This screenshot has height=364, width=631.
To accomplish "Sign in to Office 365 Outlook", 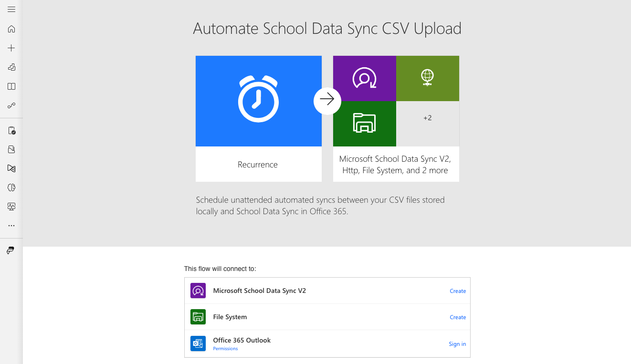I will click(x=457, y=344).
